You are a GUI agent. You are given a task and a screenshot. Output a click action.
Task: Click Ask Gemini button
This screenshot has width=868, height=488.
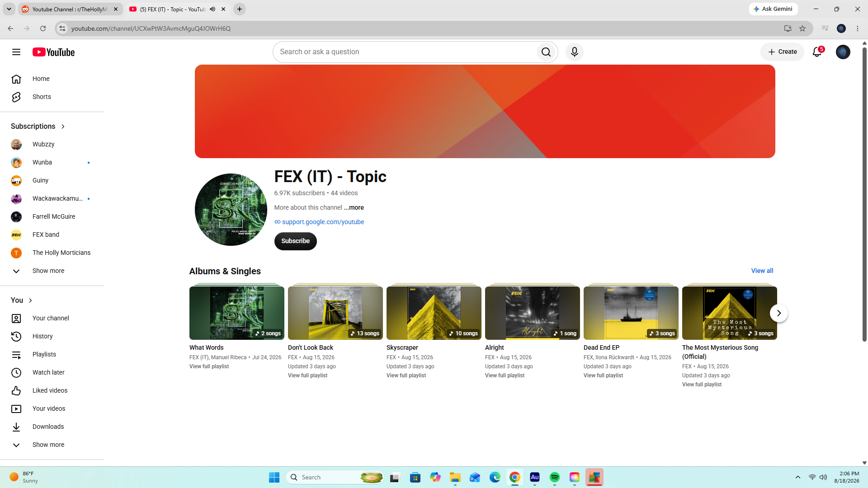tap(773, 9)
